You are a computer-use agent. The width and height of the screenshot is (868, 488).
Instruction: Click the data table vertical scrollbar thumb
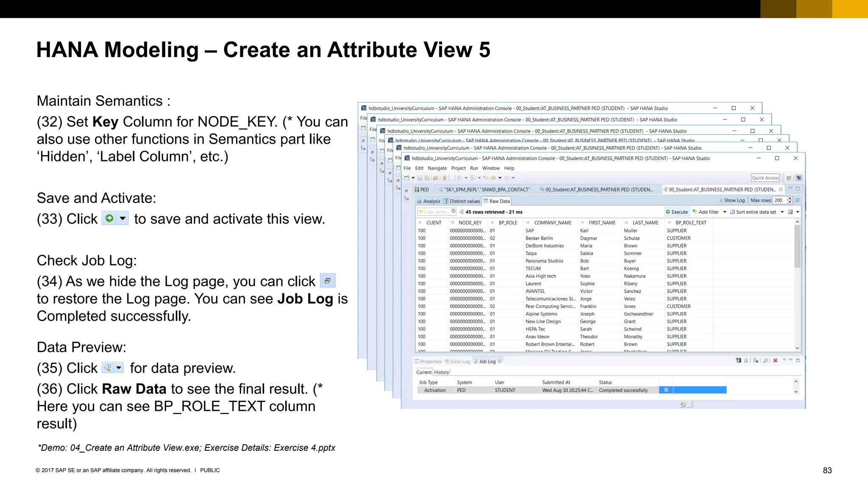click(x=797, y=246)
